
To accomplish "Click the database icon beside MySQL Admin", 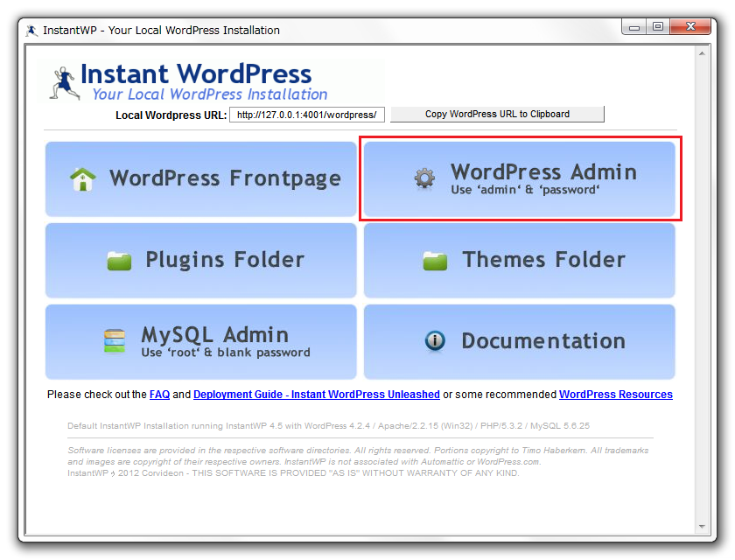I will pyautogui.click(x=115, y=341).
